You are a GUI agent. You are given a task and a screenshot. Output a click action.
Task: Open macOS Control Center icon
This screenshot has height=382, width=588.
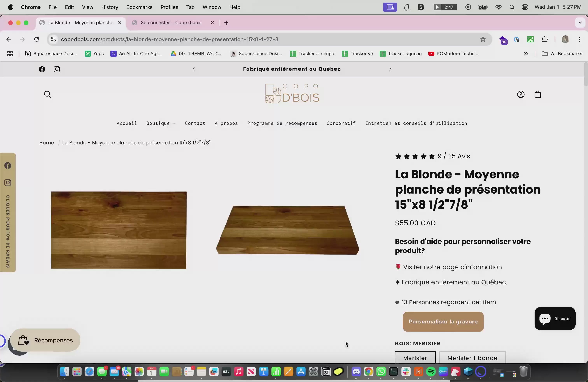[x=525, y=7]
